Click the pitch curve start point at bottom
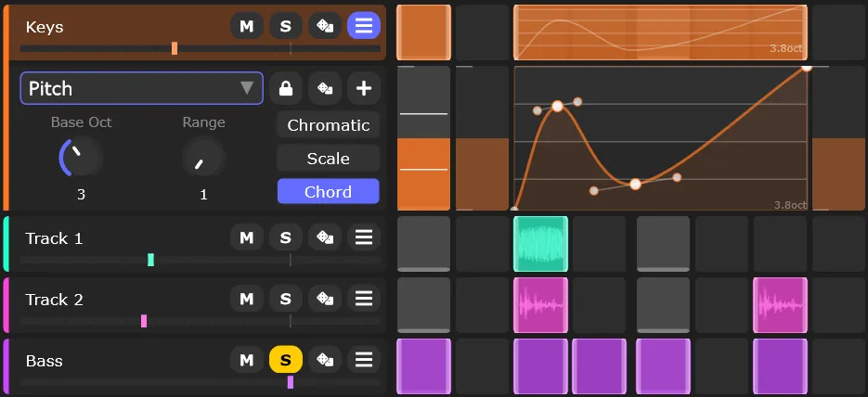868x397 pixels. (515, 209)
